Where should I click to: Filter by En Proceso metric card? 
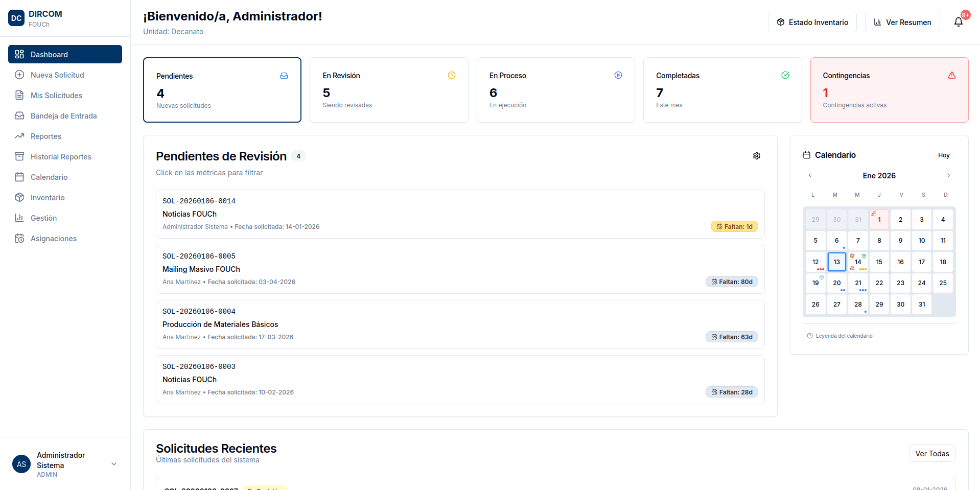tap(556, 90)
